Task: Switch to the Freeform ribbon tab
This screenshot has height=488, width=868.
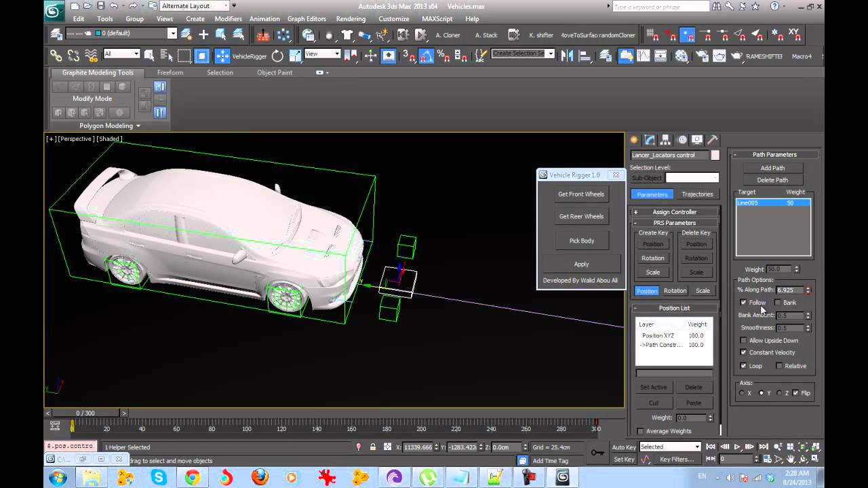Action: pos(170,73)
